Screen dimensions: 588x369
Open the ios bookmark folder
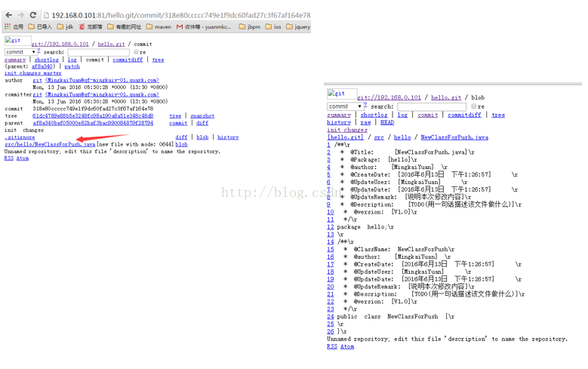coord(273,26)
